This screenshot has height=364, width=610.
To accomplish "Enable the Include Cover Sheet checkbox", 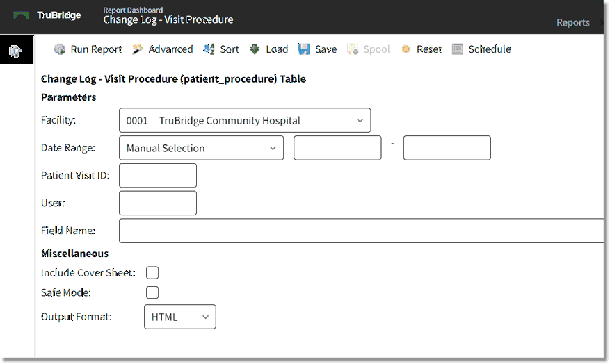I will click(x=152, y=272).
